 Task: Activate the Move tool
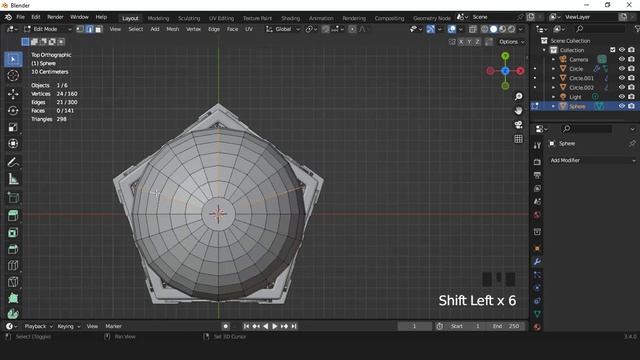point(13,94)
